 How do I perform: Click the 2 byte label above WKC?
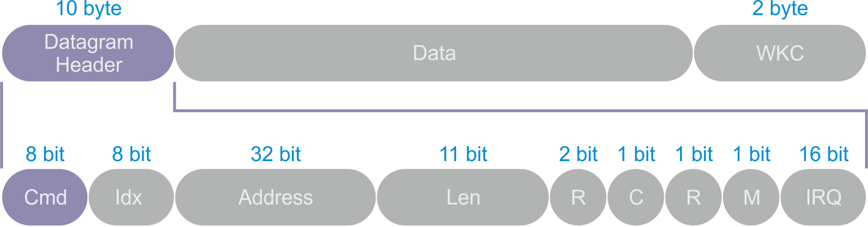click(780, 9)
